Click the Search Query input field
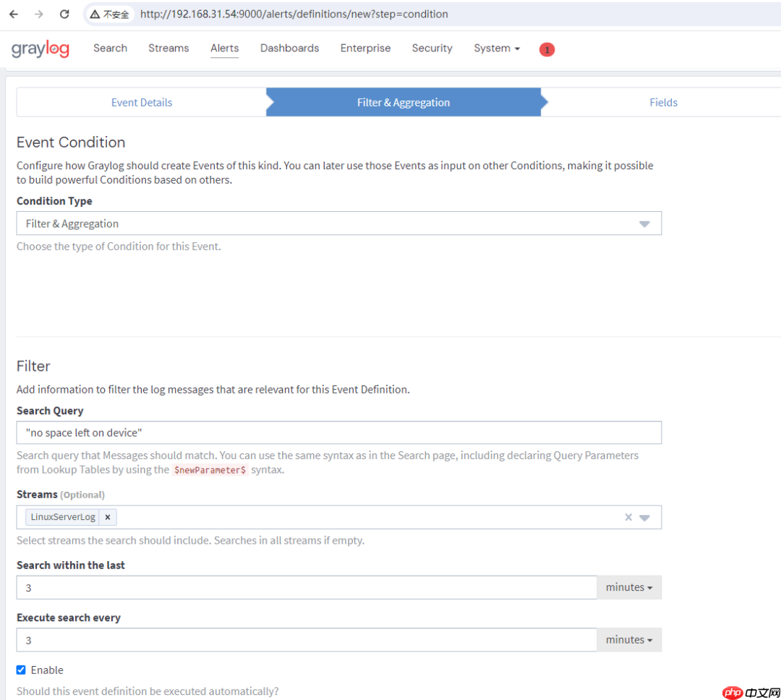 [x=338, y=432]
